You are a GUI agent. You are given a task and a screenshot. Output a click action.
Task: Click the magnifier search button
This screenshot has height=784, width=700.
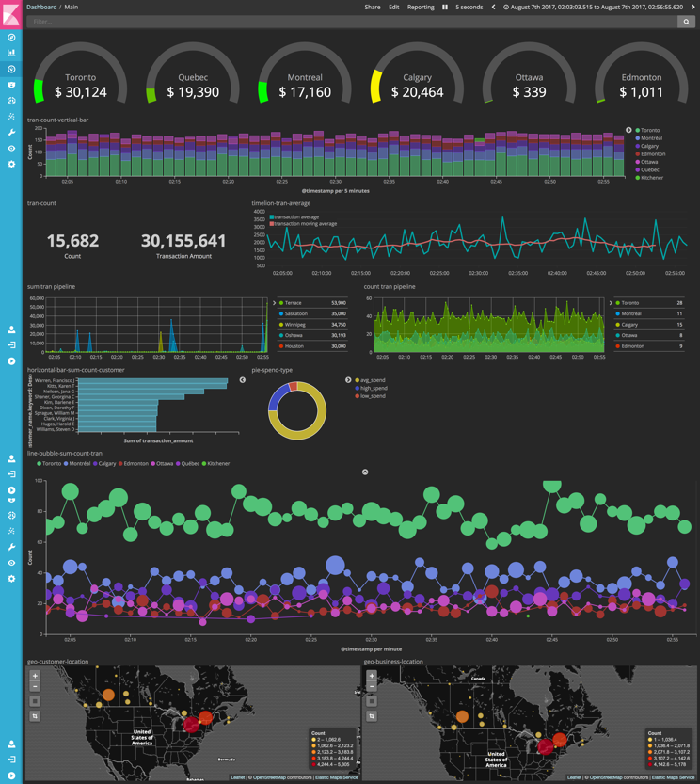686,22
